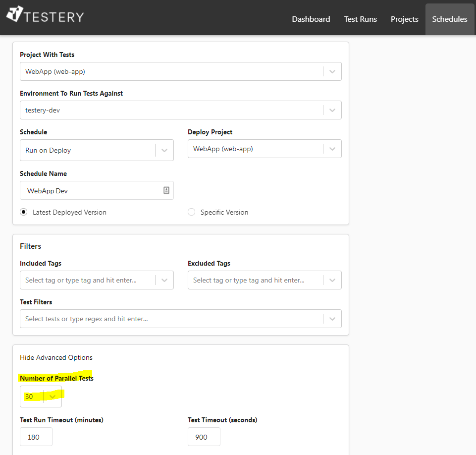
Task: Select the Schedules tab
Action: pos(449,19)
